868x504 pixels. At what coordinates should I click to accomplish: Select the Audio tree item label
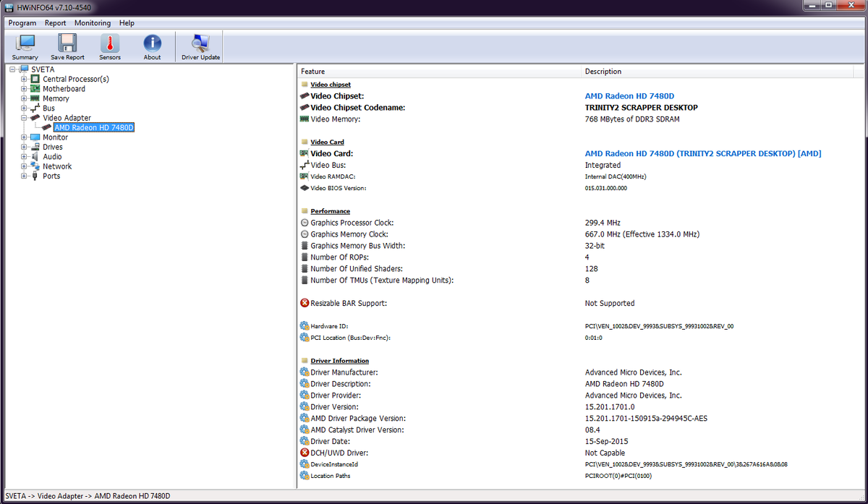(52, 157)
